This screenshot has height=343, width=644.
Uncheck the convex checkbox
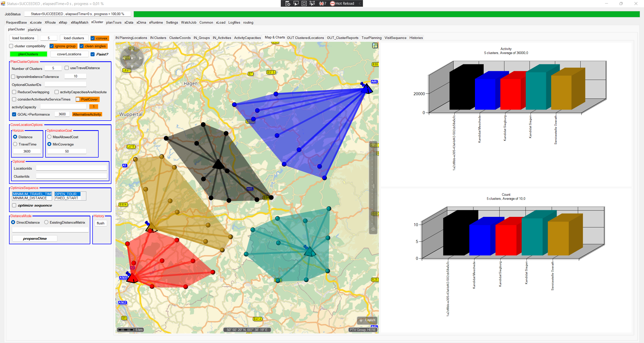click(93, 38)
